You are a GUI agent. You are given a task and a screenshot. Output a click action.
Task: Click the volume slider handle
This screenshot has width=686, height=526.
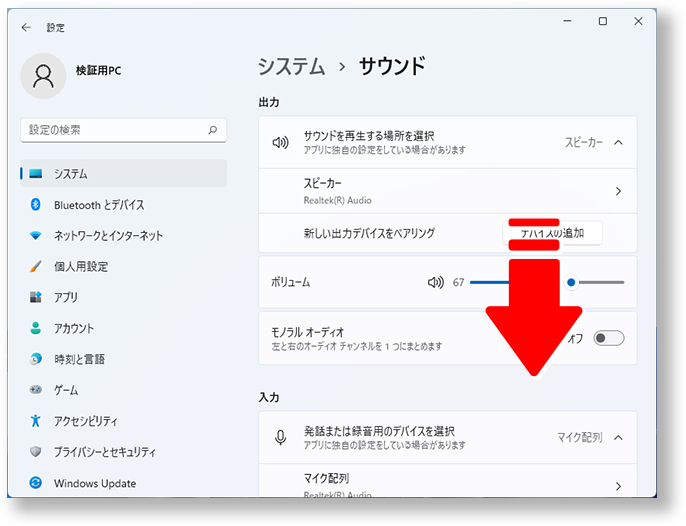(x=571, y=282)
